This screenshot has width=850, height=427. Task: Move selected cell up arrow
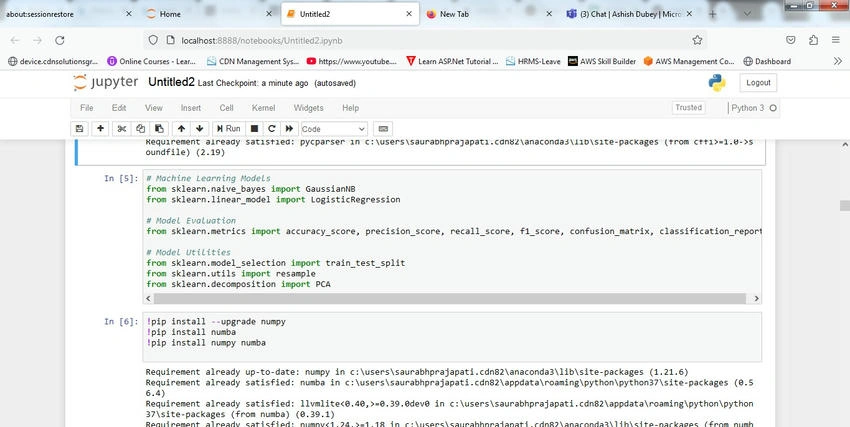tap(182, 128)
